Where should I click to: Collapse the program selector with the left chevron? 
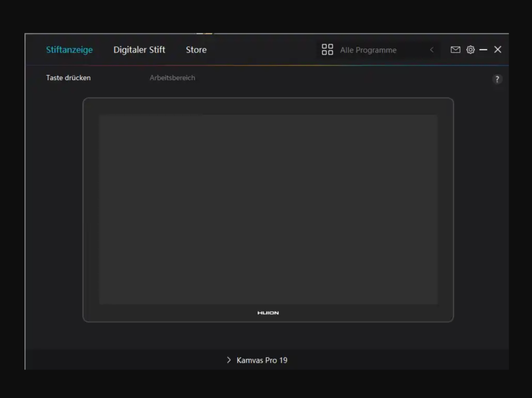(431, 49)
